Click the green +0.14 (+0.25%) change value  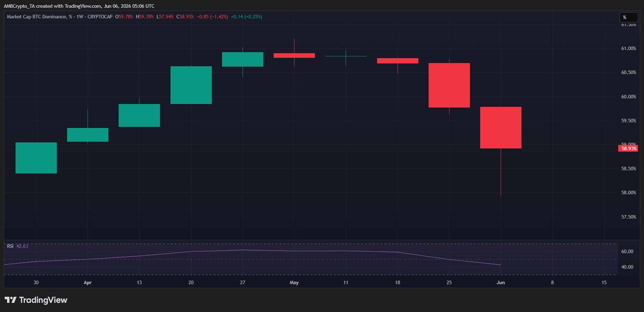pyautogui.click(x=246, y=17)
